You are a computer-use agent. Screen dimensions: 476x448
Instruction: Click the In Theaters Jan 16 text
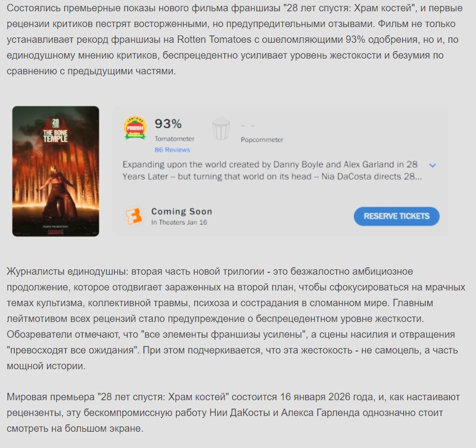(179, 222)
